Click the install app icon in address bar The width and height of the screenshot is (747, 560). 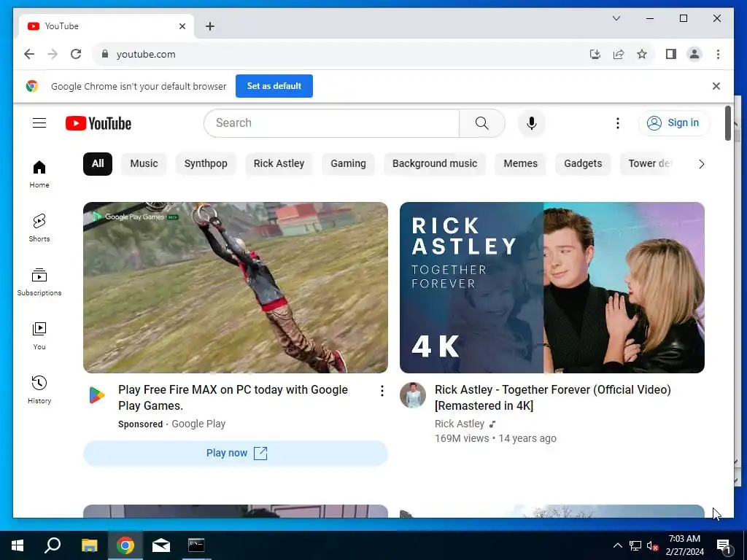pyautogui.click(x=595, y=54)
